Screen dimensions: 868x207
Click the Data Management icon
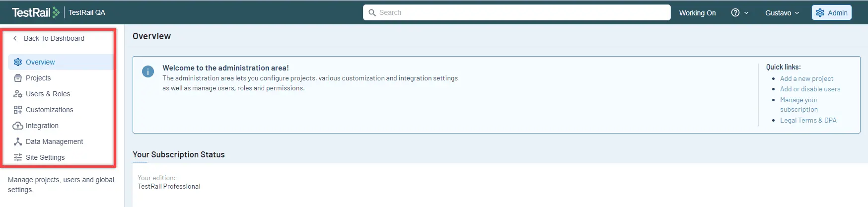point(18,141)
